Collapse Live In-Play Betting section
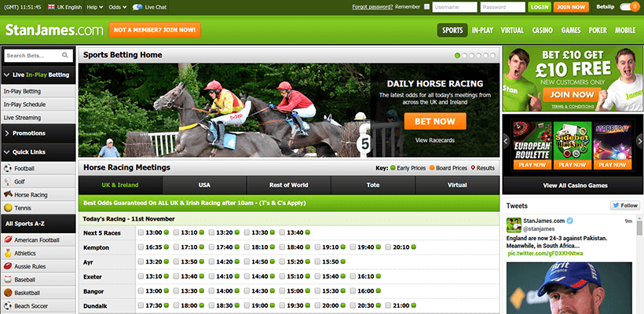 (x=38, y=75)
